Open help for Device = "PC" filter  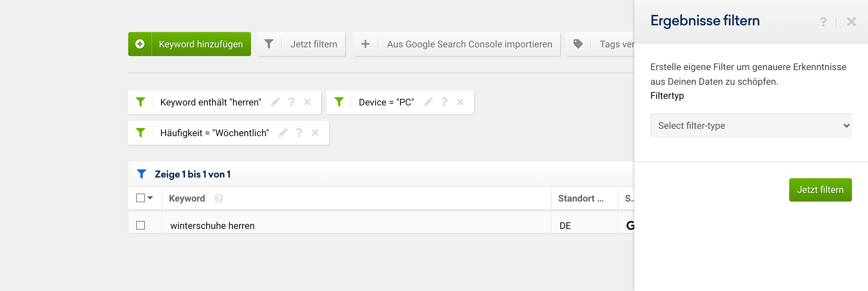pyautogui.click(x=444, y=102)
